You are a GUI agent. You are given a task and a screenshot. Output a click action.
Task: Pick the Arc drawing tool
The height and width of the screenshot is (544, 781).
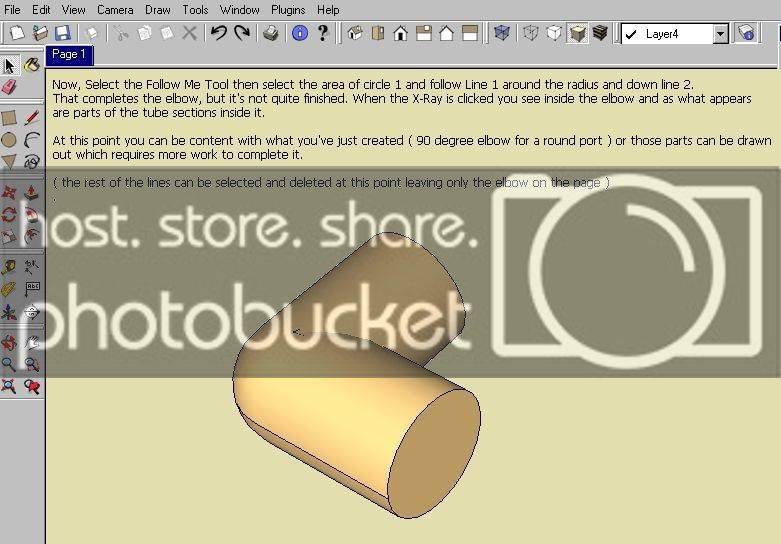pos(32,140)
